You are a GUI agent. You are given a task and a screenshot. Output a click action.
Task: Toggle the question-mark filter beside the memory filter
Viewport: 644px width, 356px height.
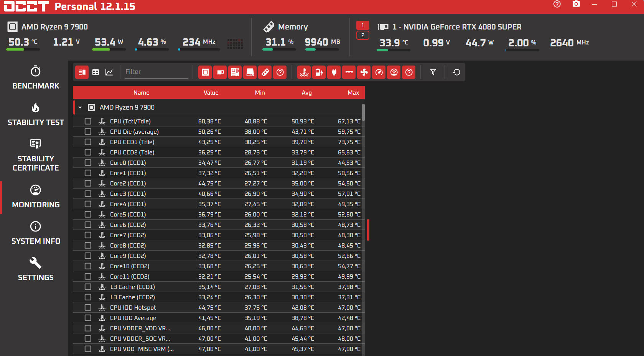[280, 72]
